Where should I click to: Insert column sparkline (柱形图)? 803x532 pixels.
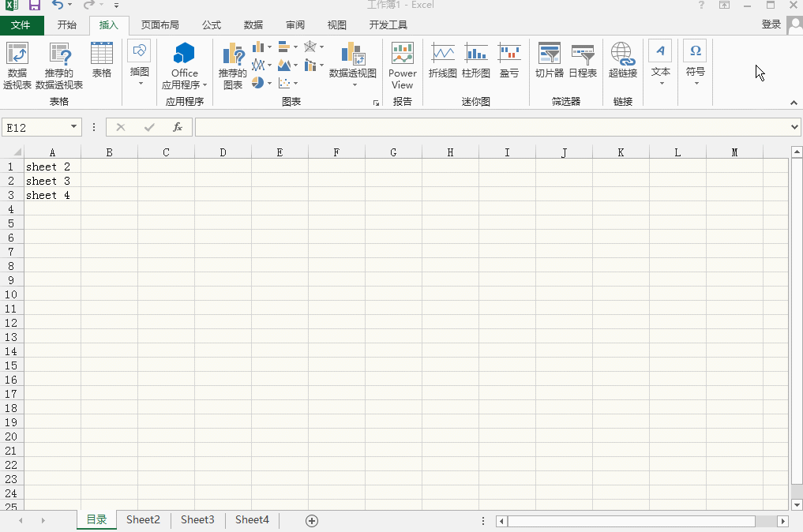[x=476, y=61]
